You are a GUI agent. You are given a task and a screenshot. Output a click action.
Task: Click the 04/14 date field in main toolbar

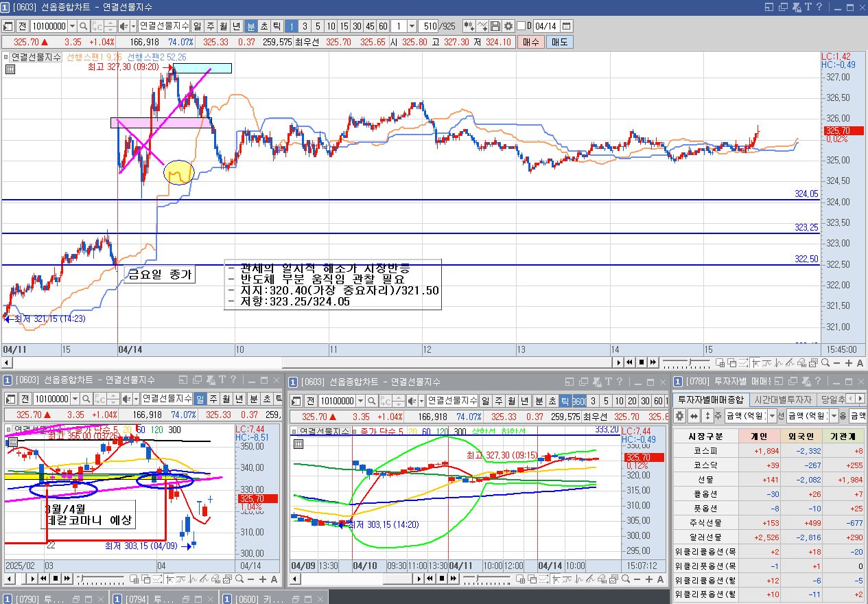pos(546,26)
